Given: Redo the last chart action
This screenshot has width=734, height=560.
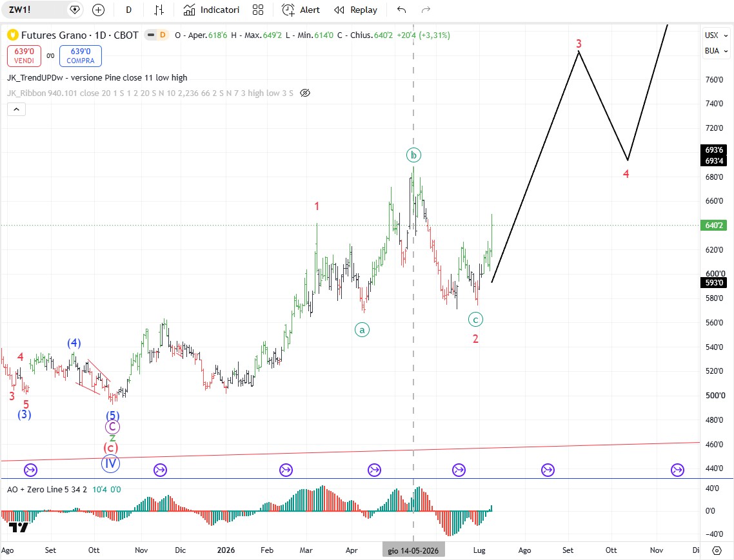Looking at the screenshot, I should [426, 10].
